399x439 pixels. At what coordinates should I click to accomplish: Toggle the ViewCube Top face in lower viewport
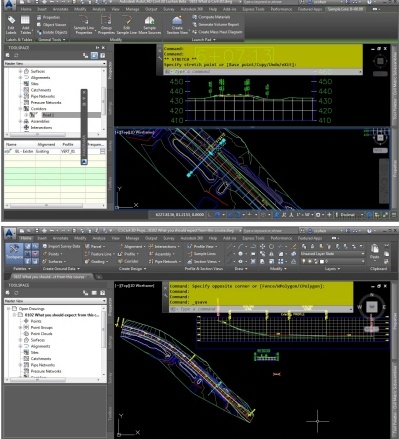pyautogui.click(x=372, y=307)
